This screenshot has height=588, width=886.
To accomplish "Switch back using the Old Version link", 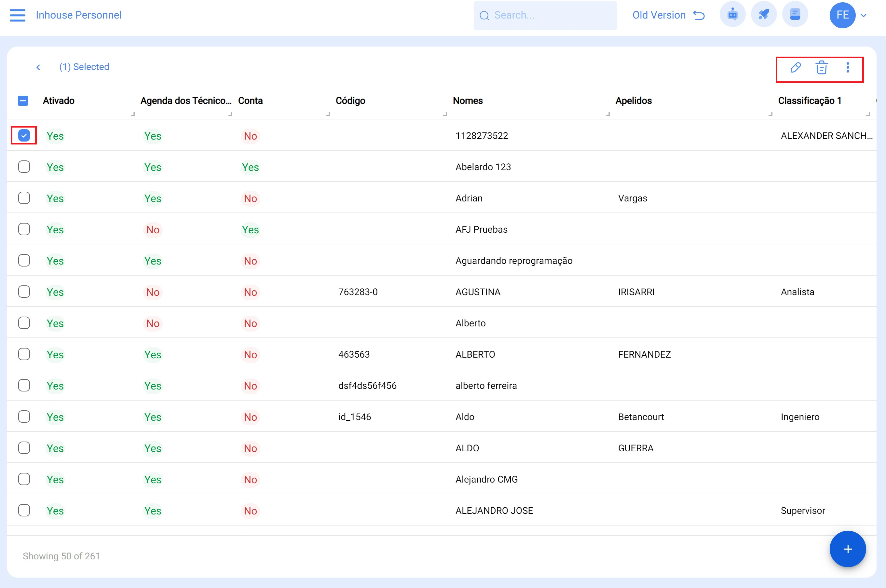I will tap(659, 15).
